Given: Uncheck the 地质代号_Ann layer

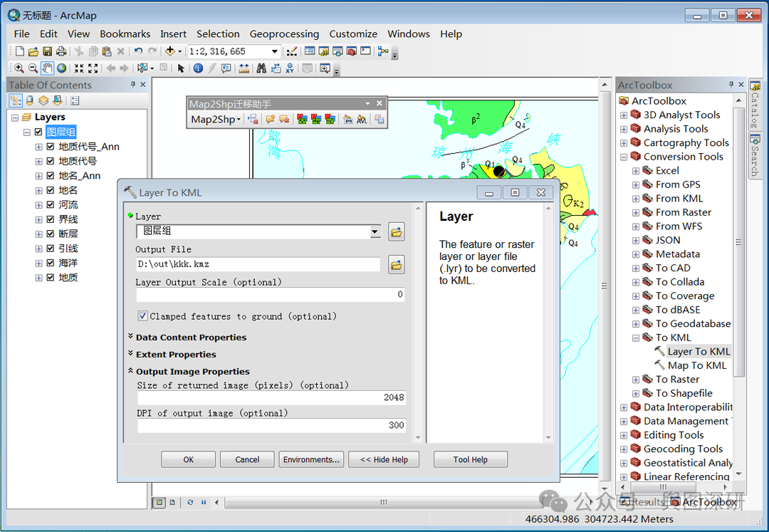Looking at the screenshot, I should [x=50, y=147].
